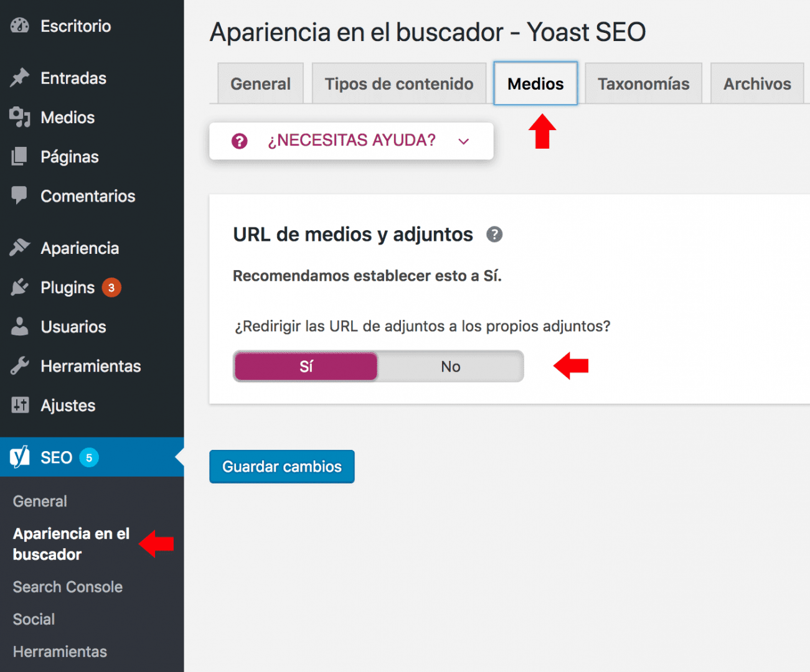Select the Medios tab
Image resolution: width=810 pixels, height=672 pixels.
point(535,83)
